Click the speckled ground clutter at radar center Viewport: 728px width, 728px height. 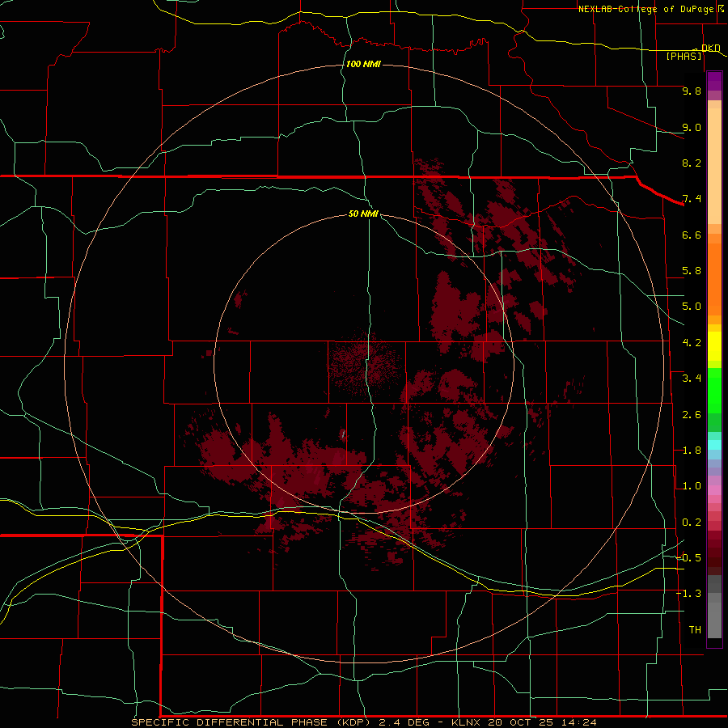click(x=365, y=363)
